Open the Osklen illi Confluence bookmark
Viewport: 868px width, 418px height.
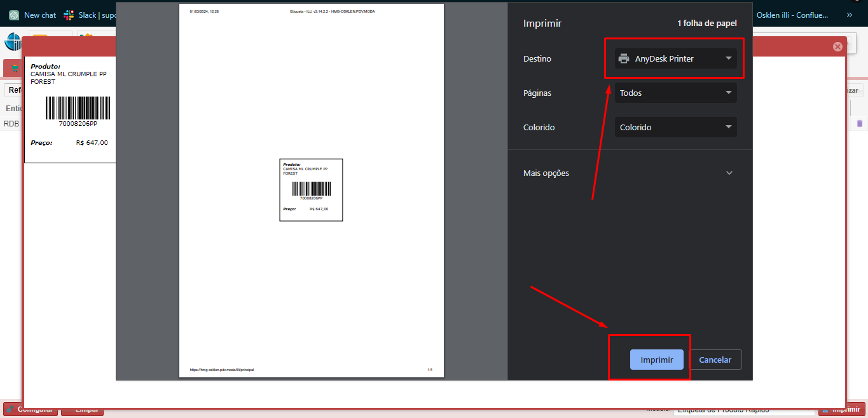(x=800, y=15)
